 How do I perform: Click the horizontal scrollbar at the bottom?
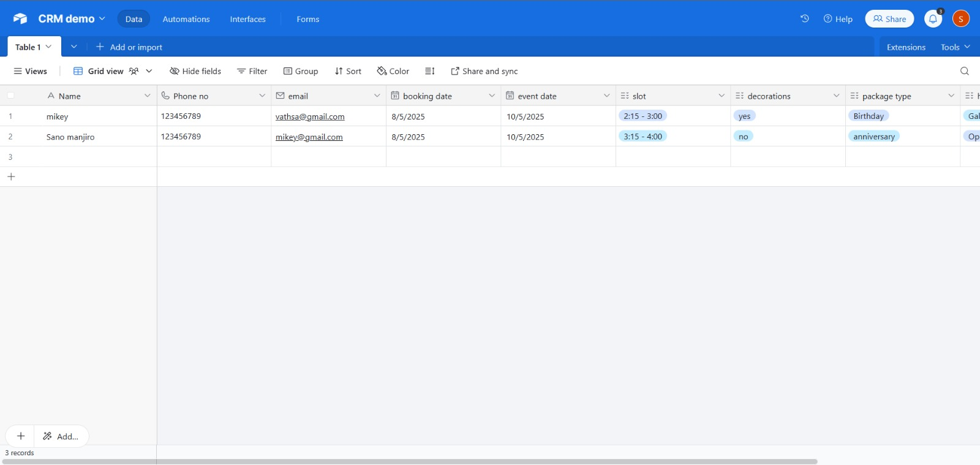point(410,461)
